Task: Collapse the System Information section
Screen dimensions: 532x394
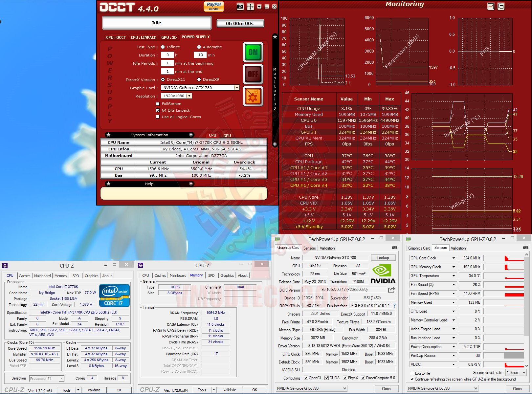Action: click(x=191, y=135)
